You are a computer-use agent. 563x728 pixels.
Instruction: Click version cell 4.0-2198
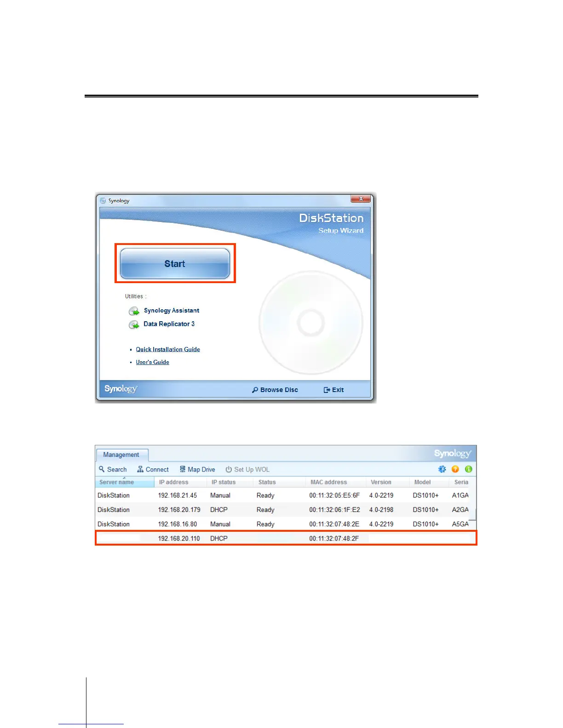(x=381, y=510)
